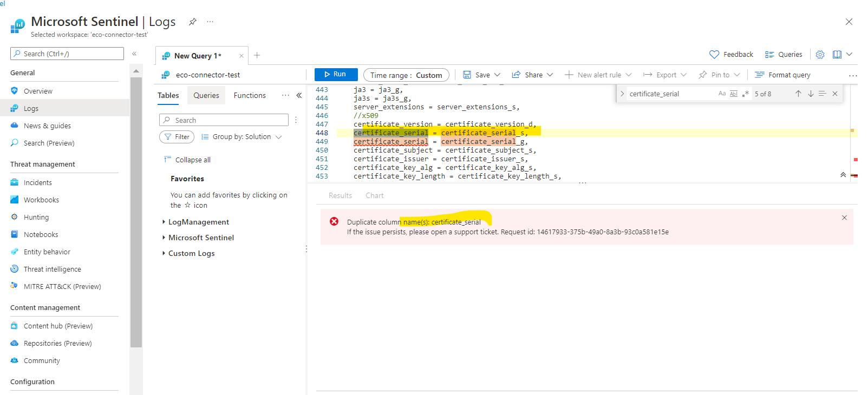Open Hunting in the sidebar
This screenshot has height=395, width=868.
36,217
